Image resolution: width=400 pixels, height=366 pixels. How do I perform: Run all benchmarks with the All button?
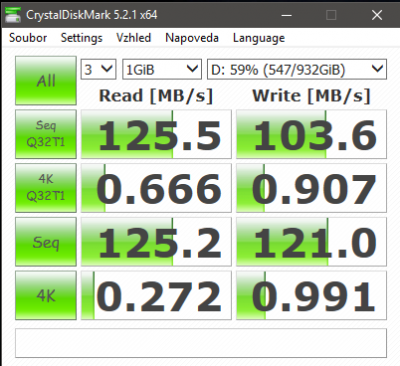coord(46,81)
